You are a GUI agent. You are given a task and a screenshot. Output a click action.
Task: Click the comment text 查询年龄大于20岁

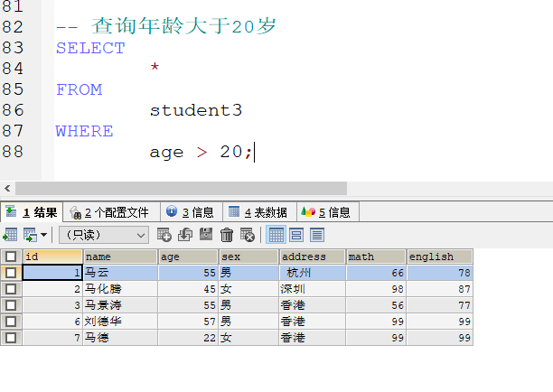coord(183,26)
